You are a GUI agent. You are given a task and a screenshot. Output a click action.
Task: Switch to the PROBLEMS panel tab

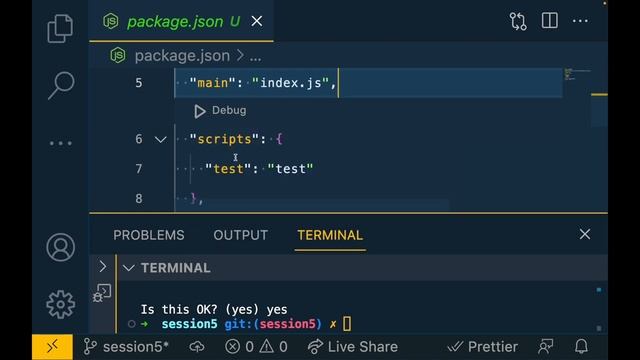(x=149, y=235)
